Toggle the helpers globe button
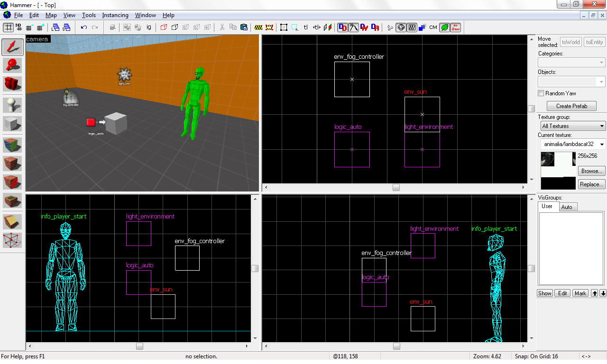The height and width of the screenshot is (364, 607). 401,27
